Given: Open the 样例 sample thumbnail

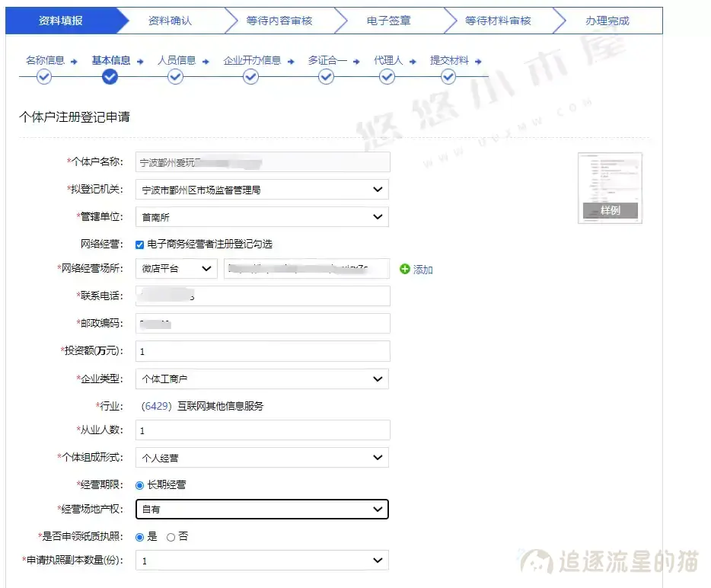Looking at the screenshot, I should coord(610,188).
